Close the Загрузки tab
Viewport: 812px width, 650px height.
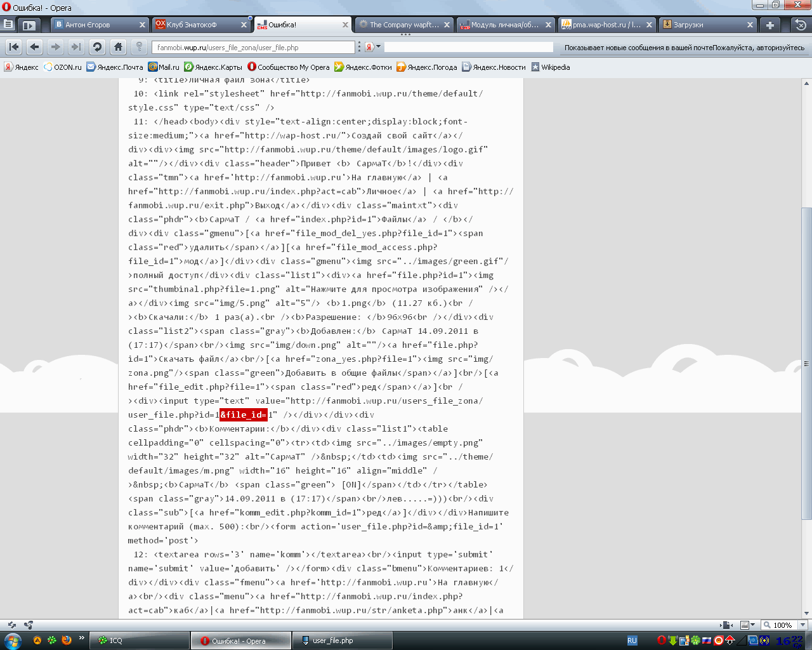pos(750,25)
